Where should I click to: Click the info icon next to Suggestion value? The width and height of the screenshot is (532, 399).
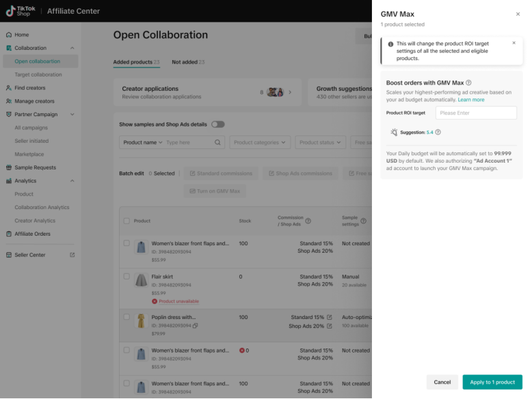pos(438,133)
